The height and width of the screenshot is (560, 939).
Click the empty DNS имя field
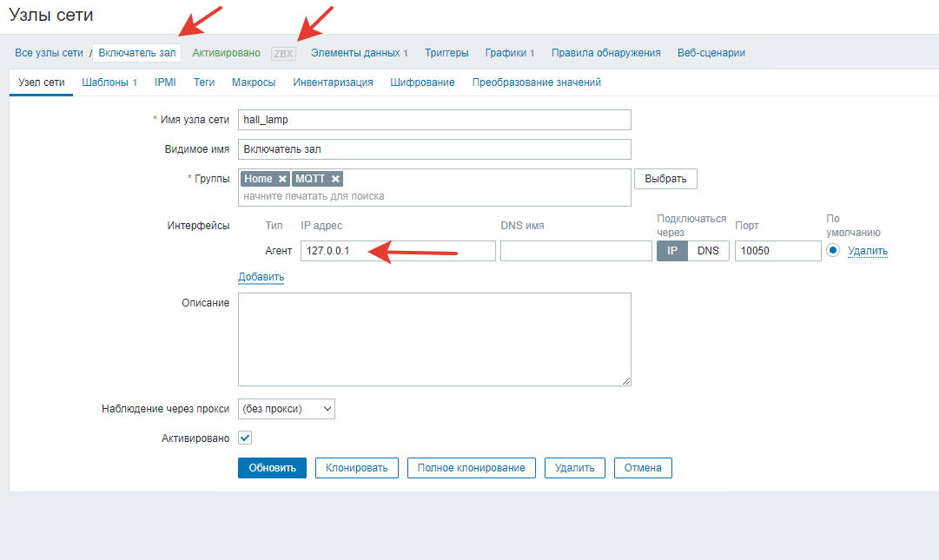pos(576,251)
